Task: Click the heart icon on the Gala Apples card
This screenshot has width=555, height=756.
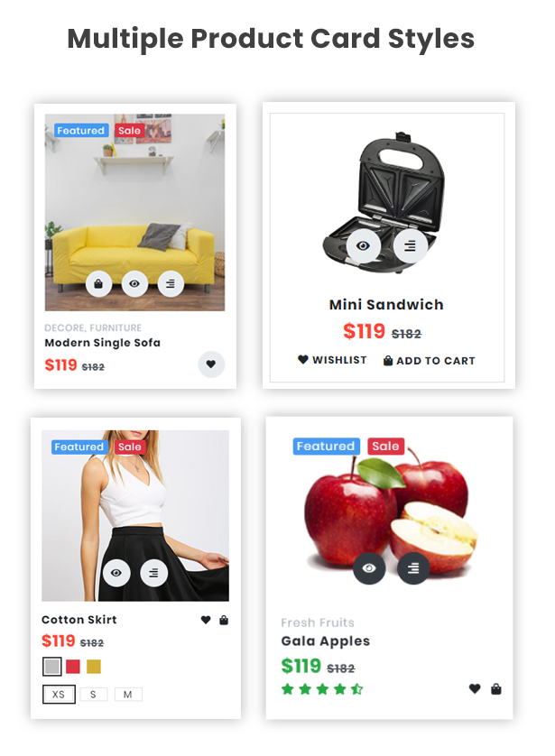Action: coord(475,689)
